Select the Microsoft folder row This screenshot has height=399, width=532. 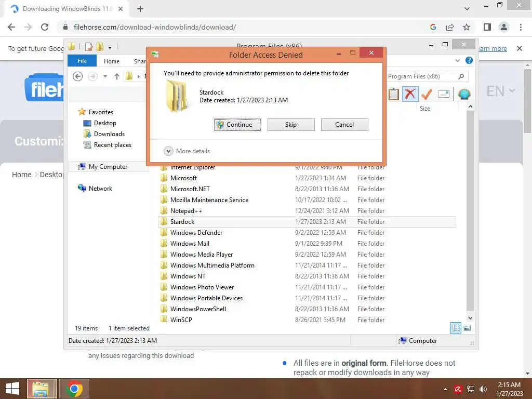pyautogui.click(x=307, y=178)
